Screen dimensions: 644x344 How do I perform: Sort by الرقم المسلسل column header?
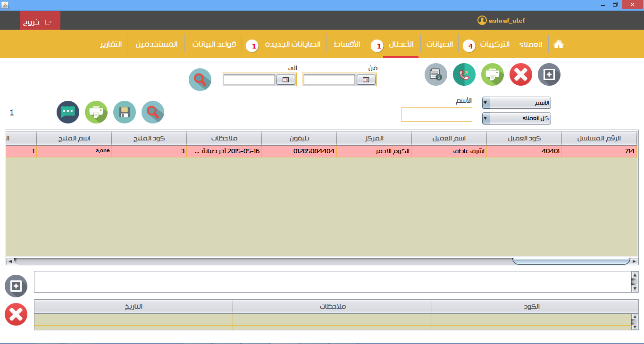pyautogui.click(x=599, y=138)
